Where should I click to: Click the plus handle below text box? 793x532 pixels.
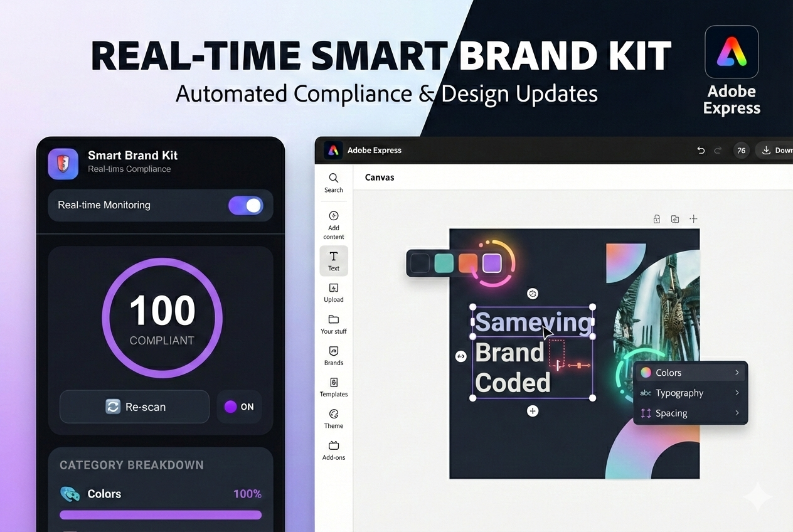click(x=533, y=411)
